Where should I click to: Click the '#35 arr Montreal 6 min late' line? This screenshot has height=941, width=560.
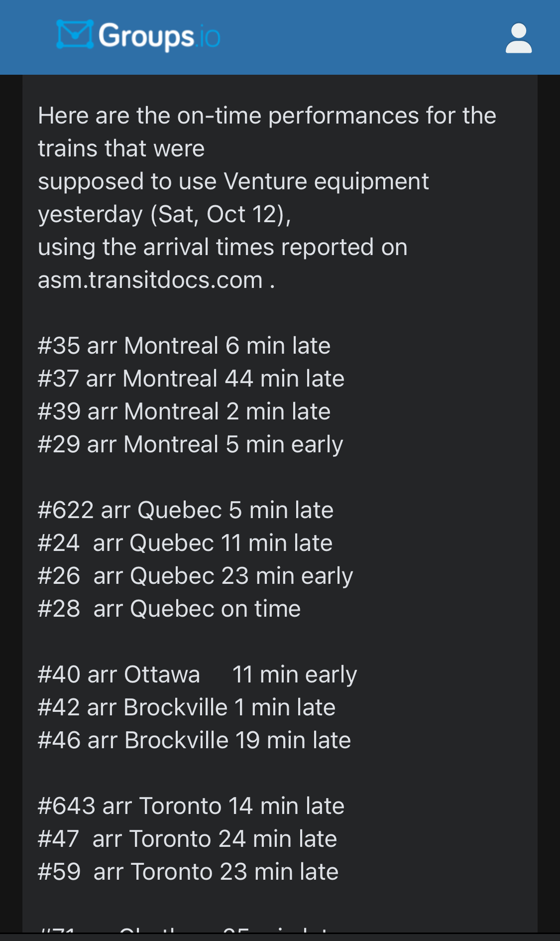(x=184, y=346)
